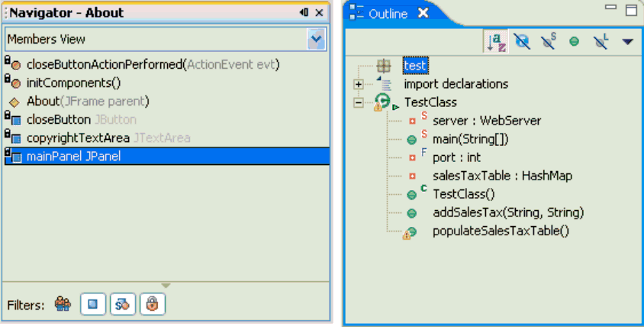This screenshot has width=644, height=327.
Task: Toggle Show Inherited Members filter
Action: pyautogui.click(x=63, y=304)
